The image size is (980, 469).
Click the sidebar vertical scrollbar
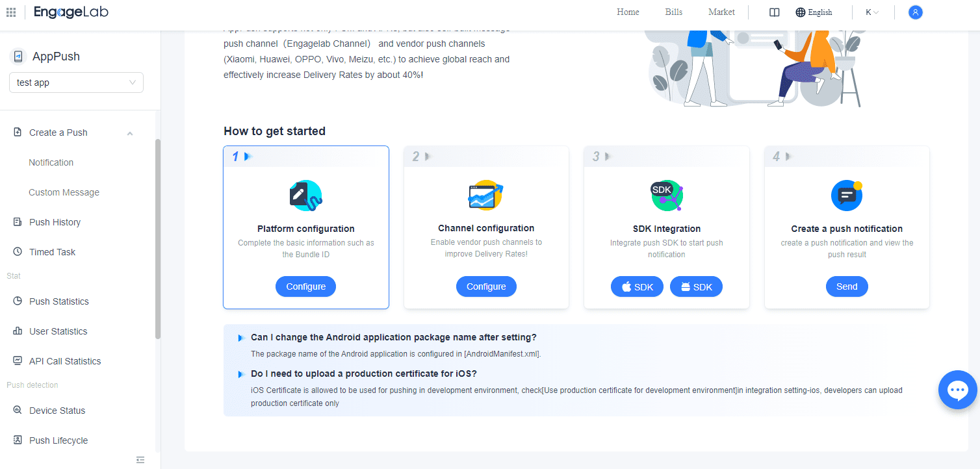(x=158, y=239)
